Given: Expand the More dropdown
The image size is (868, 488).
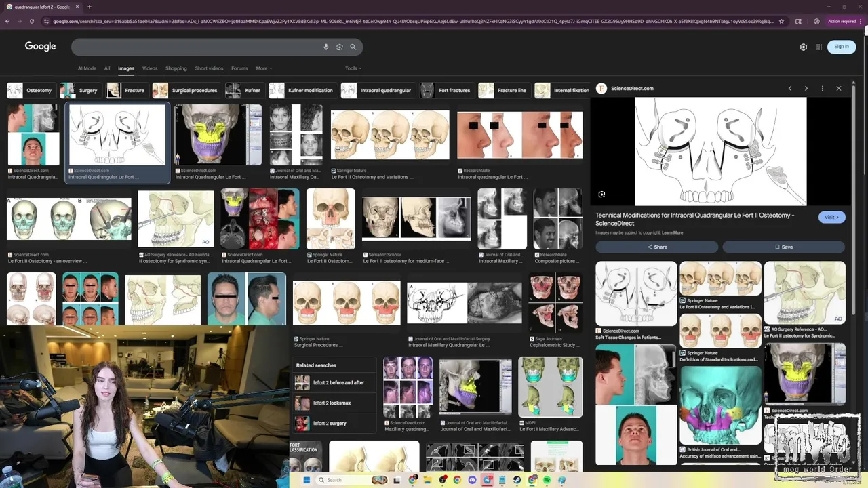Looking at the screenshot, I should click(263, 68).
